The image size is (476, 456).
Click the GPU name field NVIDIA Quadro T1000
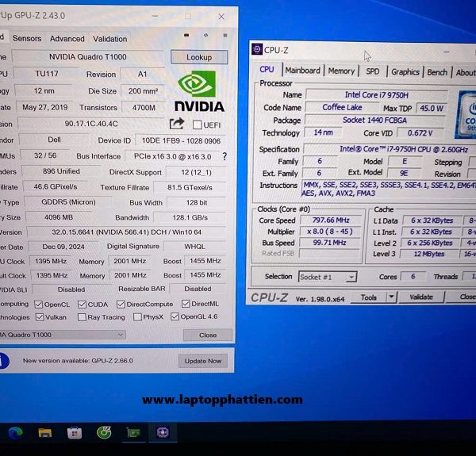click(x=88, y=57)
